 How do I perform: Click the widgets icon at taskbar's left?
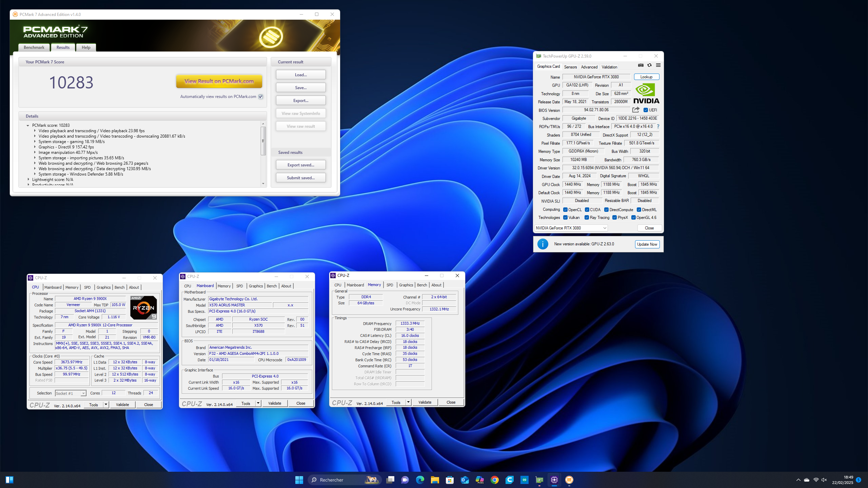[x=9, y=480]
